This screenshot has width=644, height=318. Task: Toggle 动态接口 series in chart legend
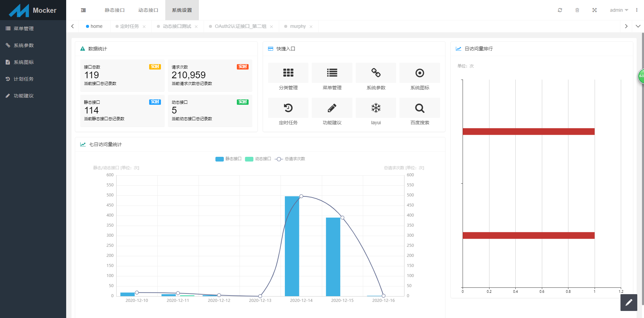258,159
